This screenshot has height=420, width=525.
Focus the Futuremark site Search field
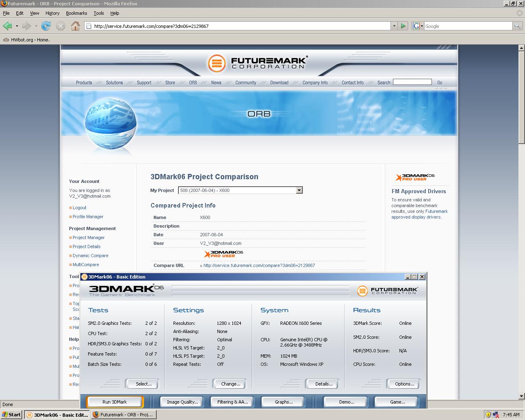tap(412, 82)
